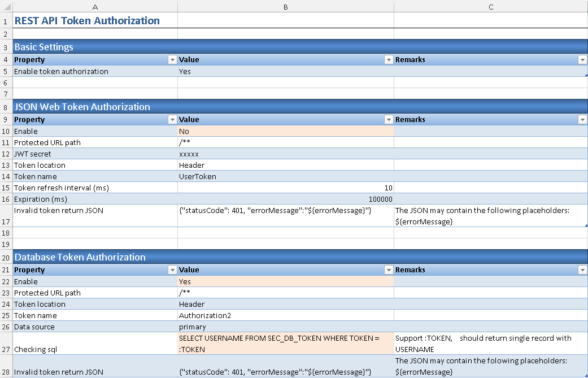
Task: Select column A header
Action: pos(94,6)
